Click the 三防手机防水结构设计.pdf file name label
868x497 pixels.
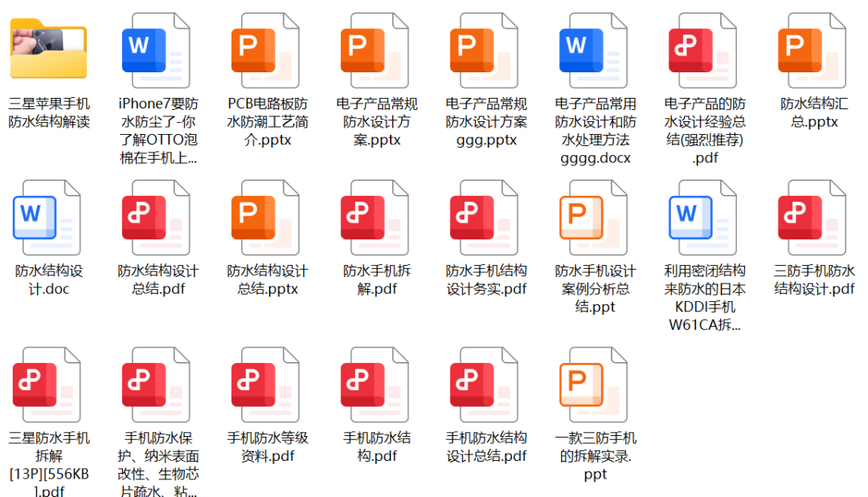813,279
